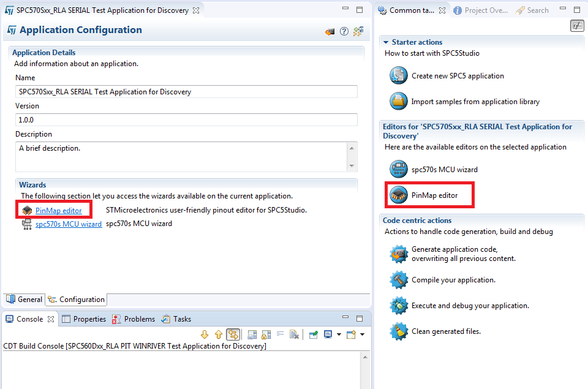Screen dimensions: 588x389
Task: Open the Display Selected Console dropdown arrow
Action: point(339,334)
